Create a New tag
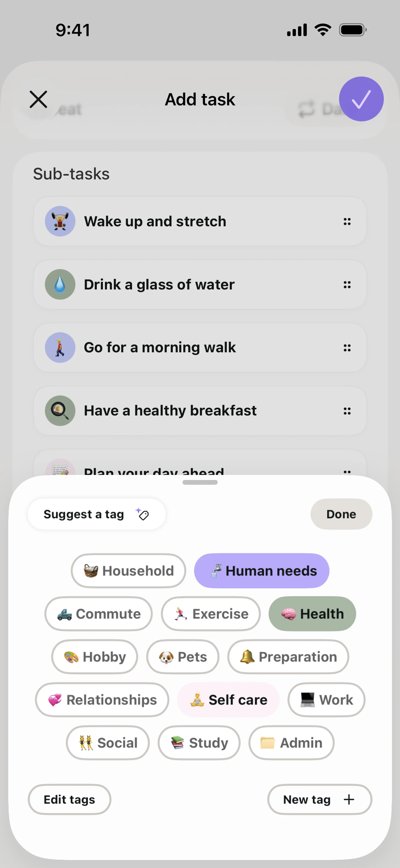This screenshot has width=400, height=868. click(x=319, y=799)
